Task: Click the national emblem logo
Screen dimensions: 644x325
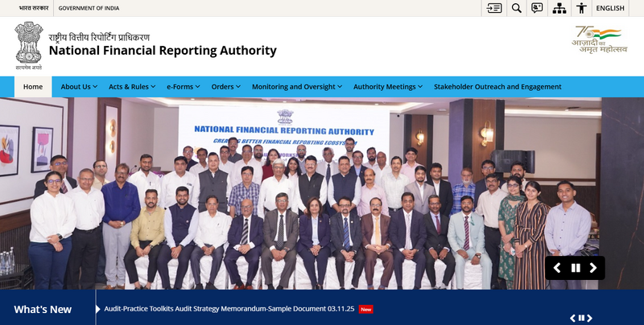Action: [29, 46]
